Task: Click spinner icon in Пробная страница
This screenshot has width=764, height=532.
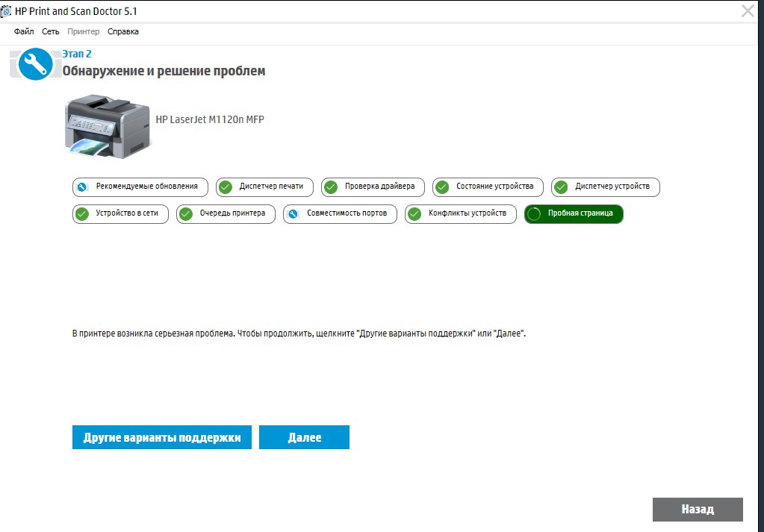Action: [534, 213]
